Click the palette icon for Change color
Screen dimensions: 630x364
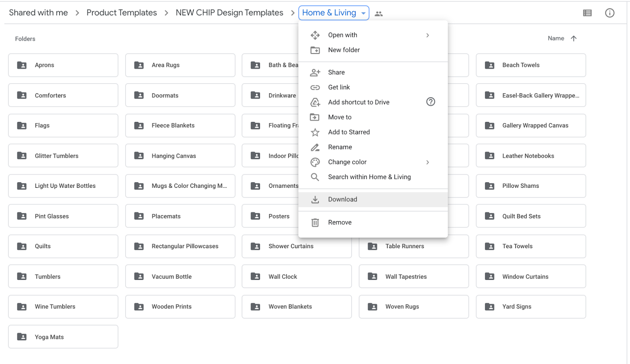click(x=316, y=162)
